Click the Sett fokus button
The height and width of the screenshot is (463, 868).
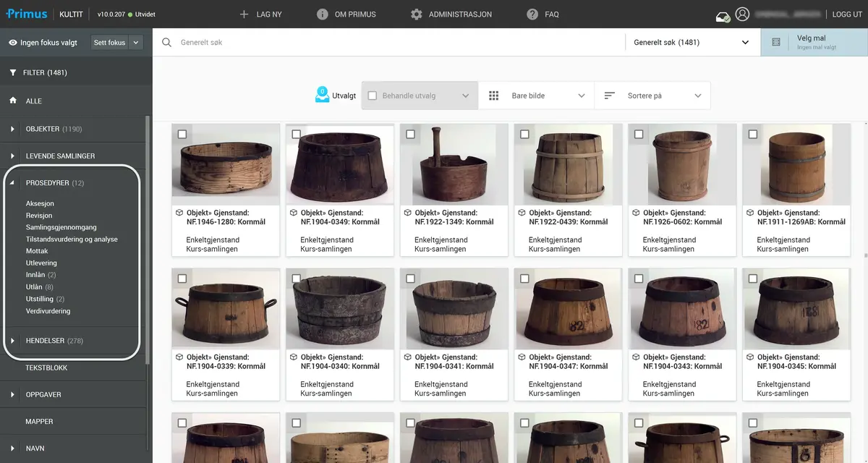pos(109,43)
